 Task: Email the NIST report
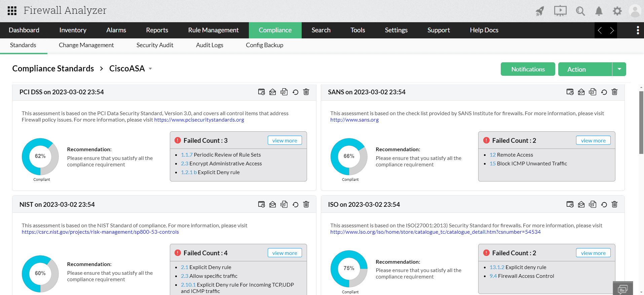[x=273, y=204]
